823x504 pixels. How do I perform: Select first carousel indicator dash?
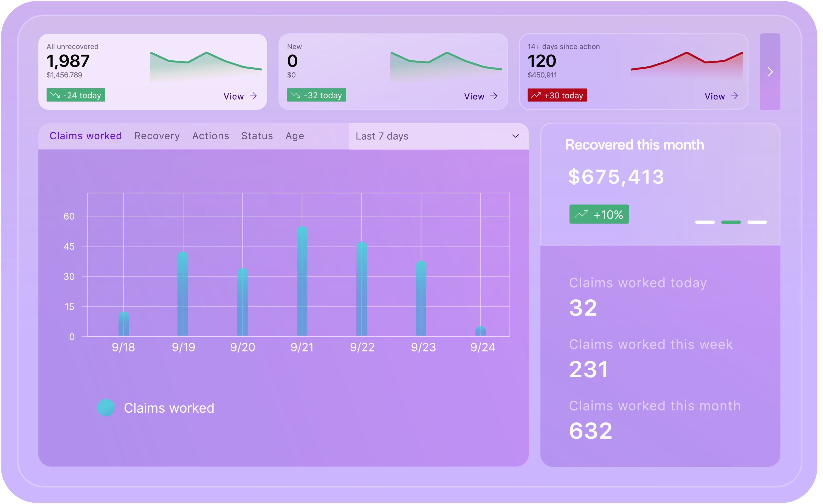coord(705,223)
